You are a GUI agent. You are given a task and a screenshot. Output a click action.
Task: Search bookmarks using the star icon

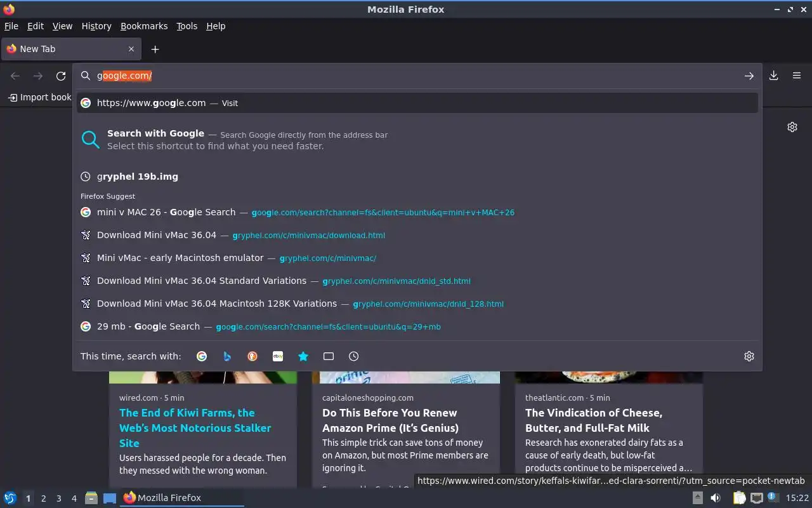pyautogui.click(x=303, y=356)
